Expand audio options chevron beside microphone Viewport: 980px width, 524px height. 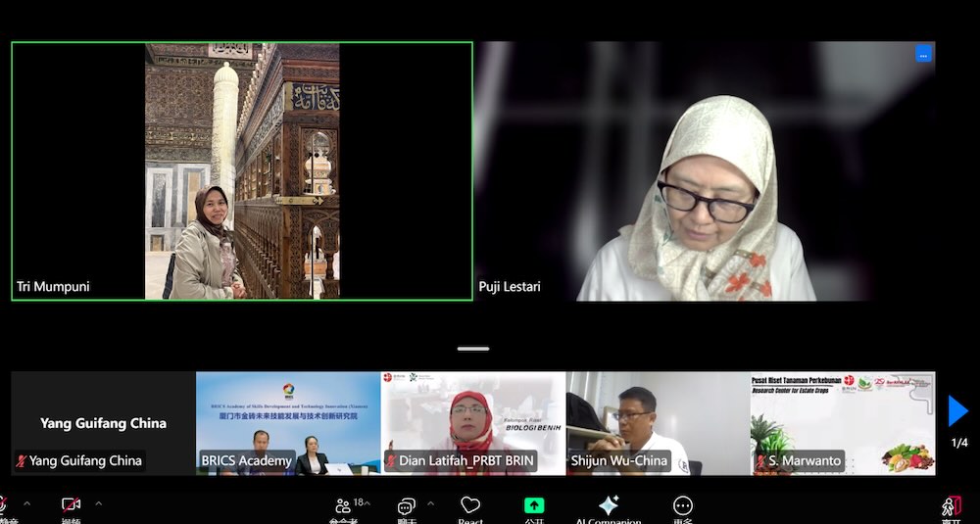tap(26, 503)
